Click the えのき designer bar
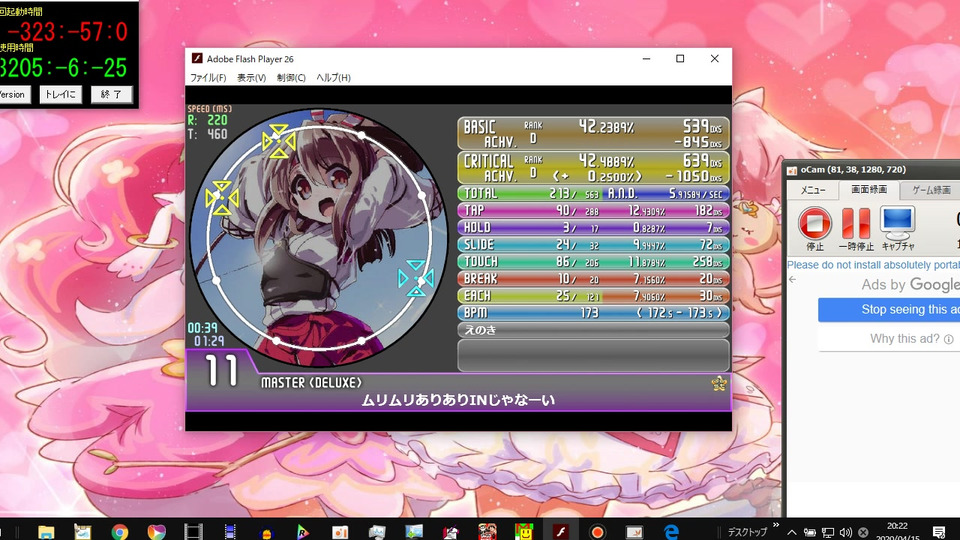Image resolution: width=960 pixels, height=540 pixels. click(x=593, y=330)
